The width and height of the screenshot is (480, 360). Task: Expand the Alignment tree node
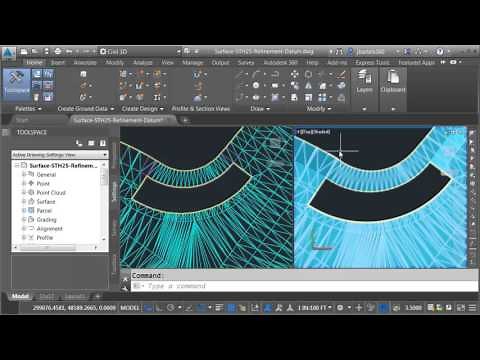[x=24, y=228]
